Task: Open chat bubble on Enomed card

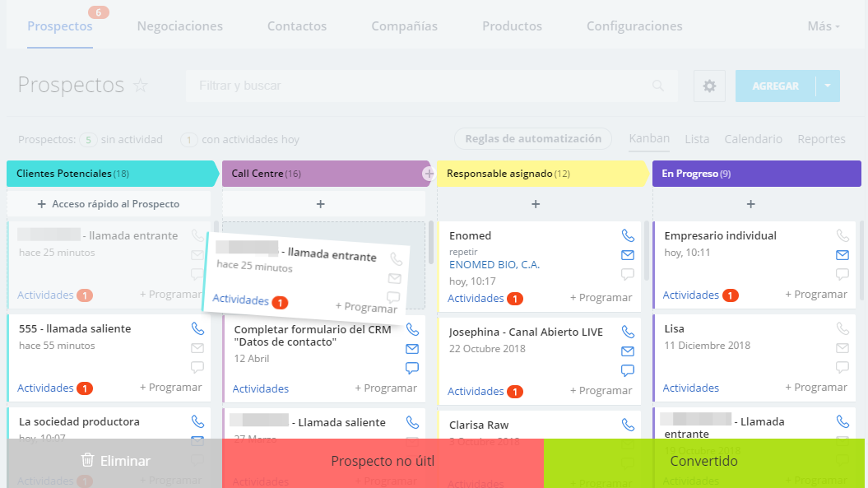Action: (627, 274)
